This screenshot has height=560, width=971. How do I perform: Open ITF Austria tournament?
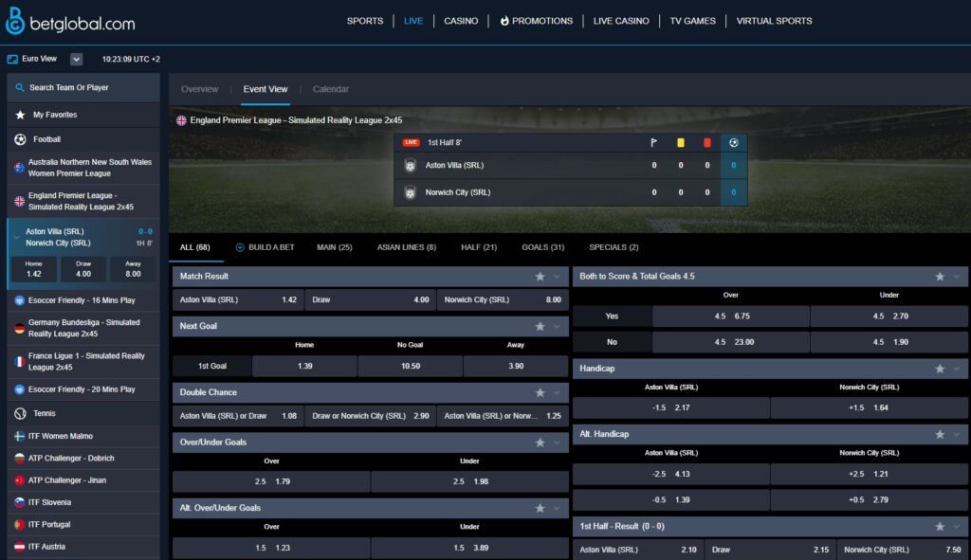pos(83,547)
